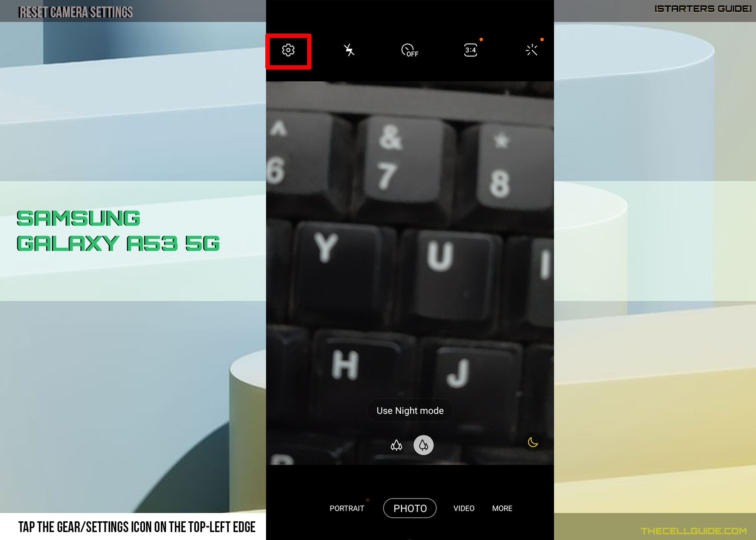Toggle flash off/on setting
Screen dimensions: 756x540
point(349,50)
